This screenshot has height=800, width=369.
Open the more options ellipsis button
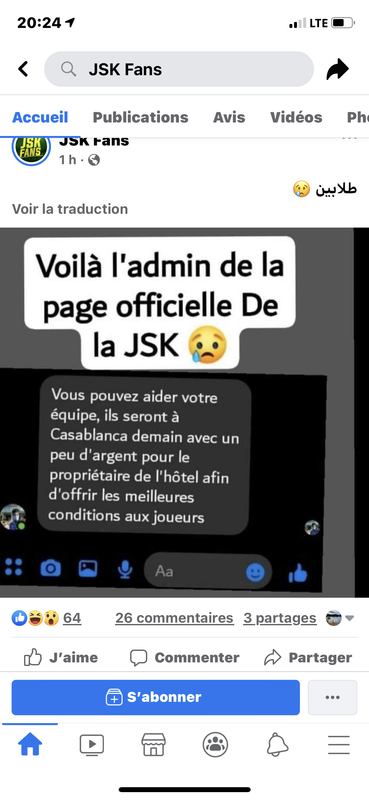tap(332, 697)
